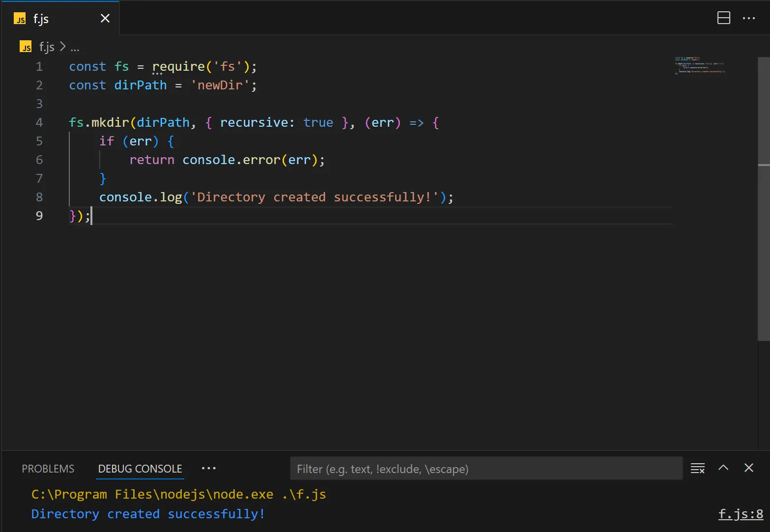770x532 pixels.
Task: Click the f.js breadcrumb item
Action: [47, 47]
